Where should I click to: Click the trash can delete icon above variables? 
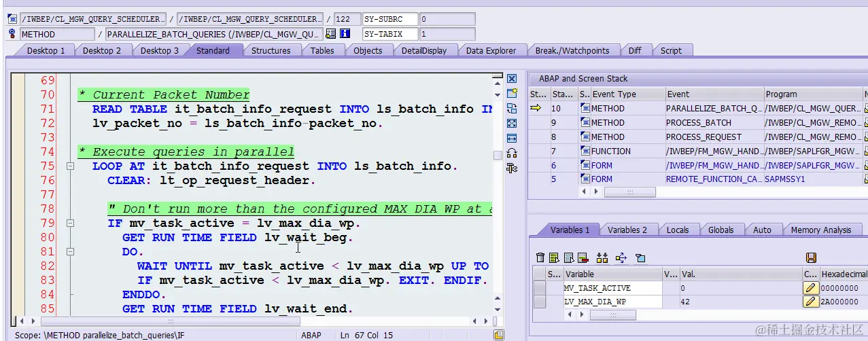coord(540,257)
